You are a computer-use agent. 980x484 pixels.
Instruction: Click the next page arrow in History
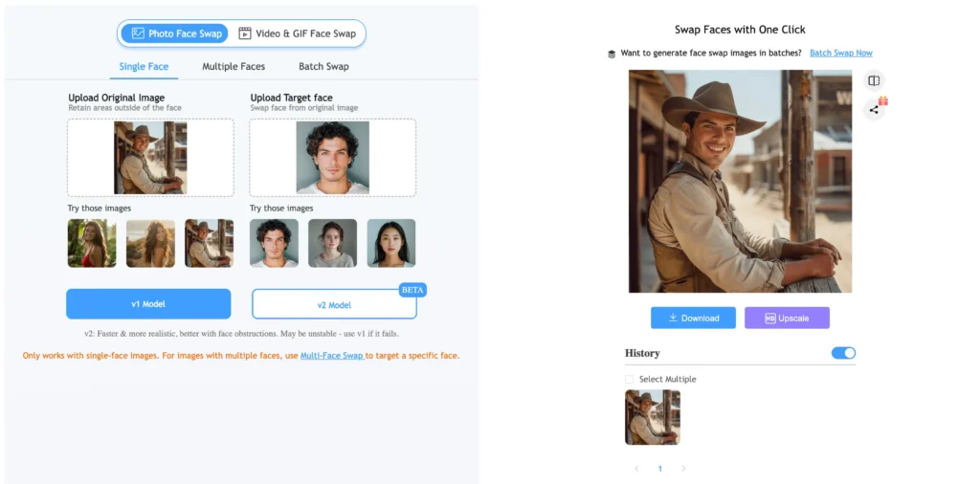[x=683, y=469]
